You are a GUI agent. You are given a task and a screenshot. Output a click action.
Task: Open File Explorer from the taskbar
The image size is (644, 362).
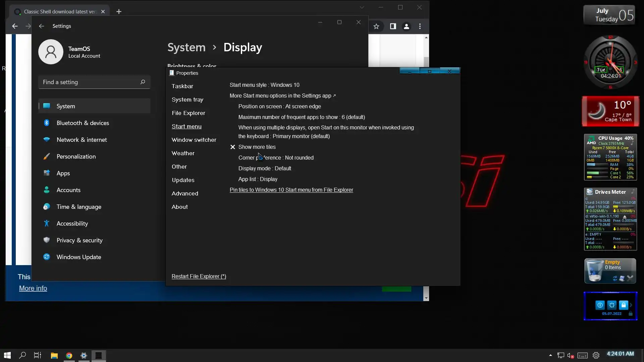click(54, 356)
